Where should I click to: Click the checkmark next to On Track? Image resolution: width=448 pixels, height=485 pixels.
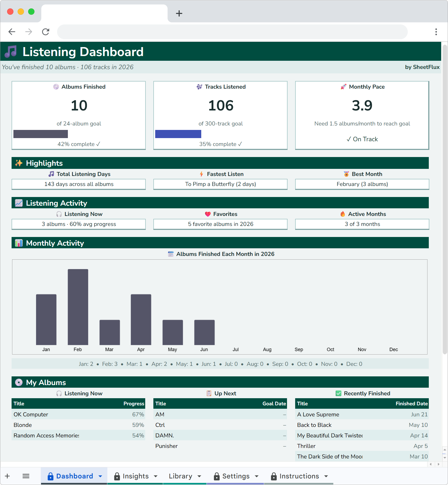349,139
